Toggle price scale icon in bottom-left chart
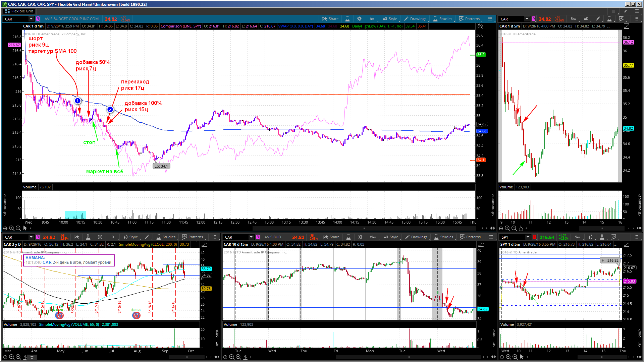Screen dimensions: 644x362 [204, 244]
